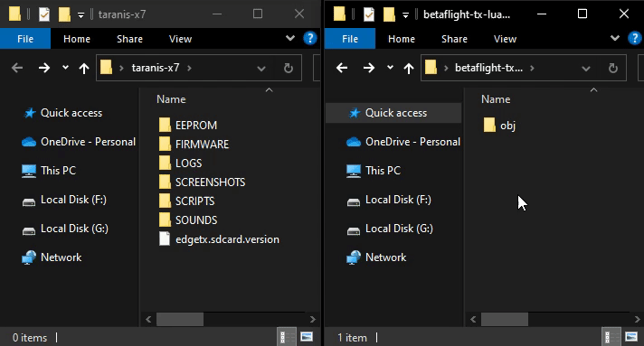
Task: Click Properties quick-access icon in betaflight title bar
Action: tap(369, 14)
